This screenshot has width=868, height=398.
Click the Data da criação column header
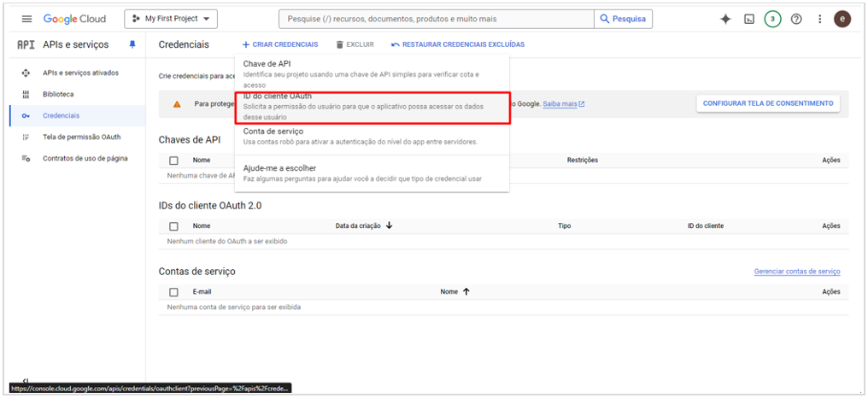pyautogui.click(x=358, y=225)
